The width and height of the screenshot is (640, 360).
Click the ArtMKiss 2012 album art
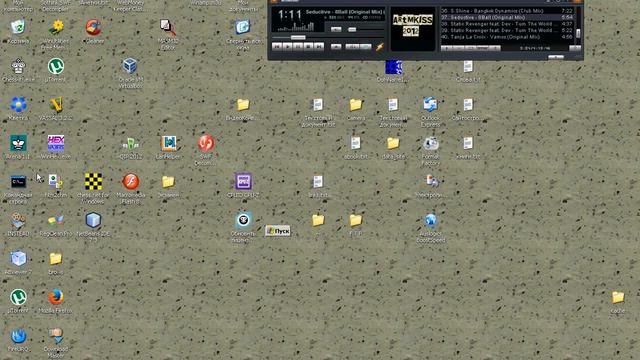(413, 29)
